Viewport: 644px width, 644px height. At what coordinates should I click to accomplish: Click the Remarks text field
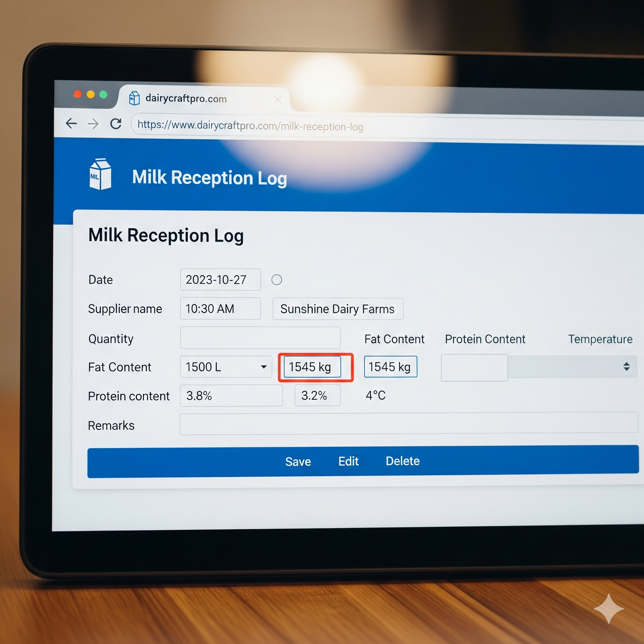click(409, 424)
